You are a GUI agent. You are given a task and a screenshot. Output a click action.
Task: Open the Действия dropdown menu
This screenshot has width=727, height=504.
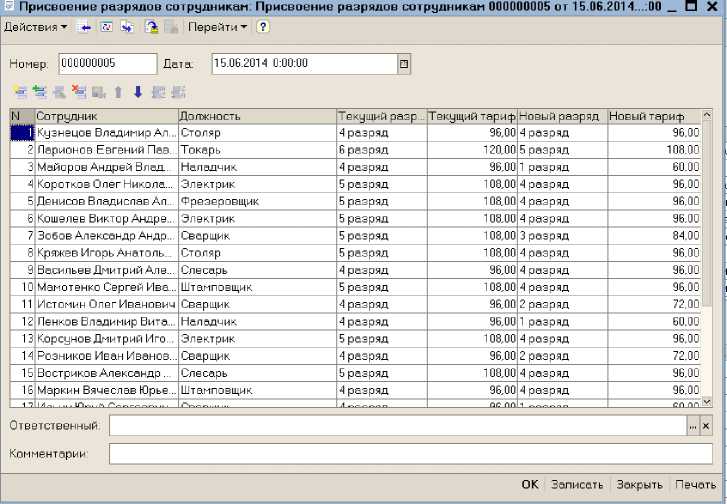[x=35, y=27]
